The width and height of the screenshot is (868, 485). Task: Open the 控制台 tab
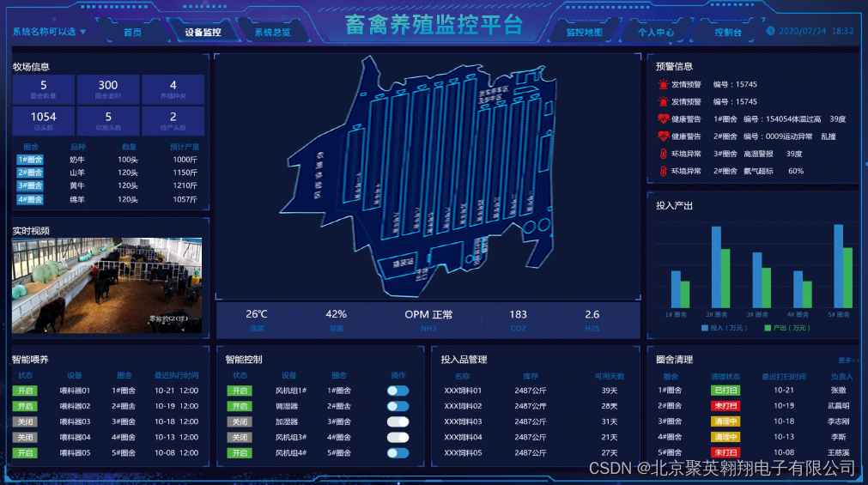728,32
